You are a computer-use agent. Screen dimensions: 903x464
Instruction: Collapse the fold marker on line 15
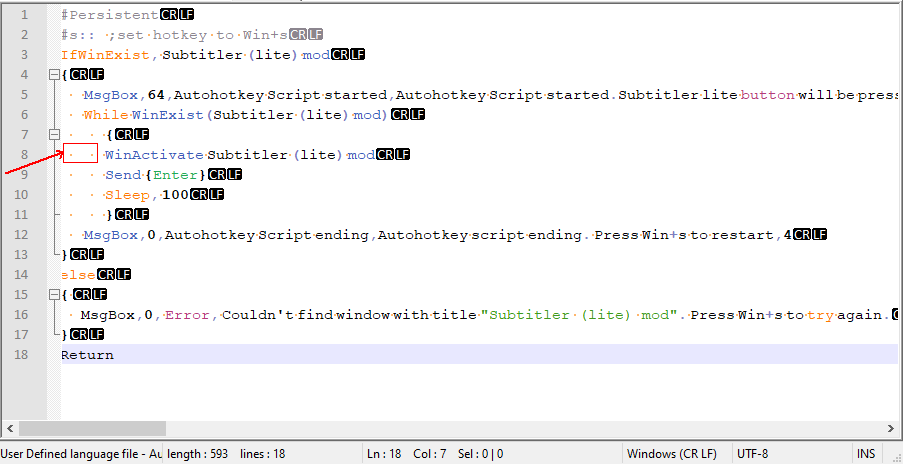pyautogui.click(x=54, y=294)
